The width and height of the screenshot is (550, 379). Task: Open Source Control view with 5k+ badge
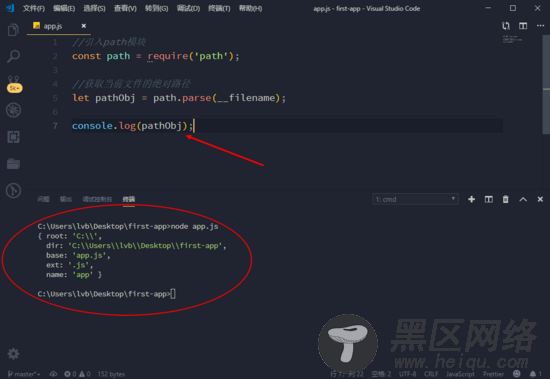point(14,84)
